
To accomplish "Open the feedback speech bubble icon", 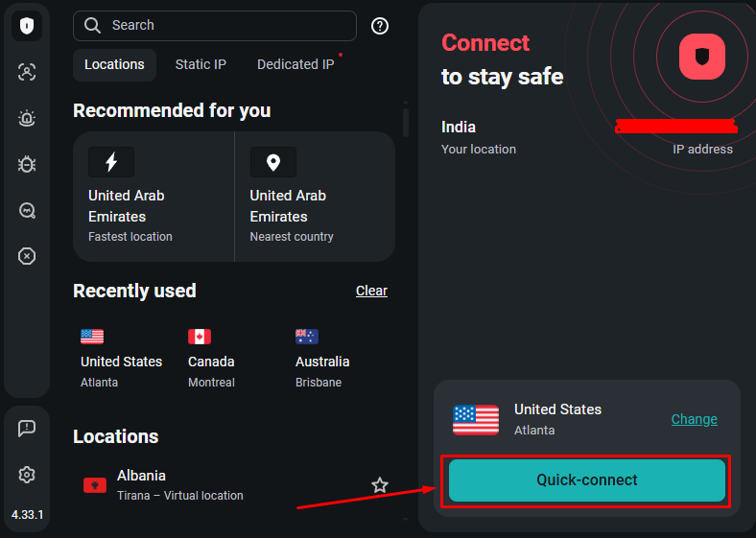I will point(27,429).
